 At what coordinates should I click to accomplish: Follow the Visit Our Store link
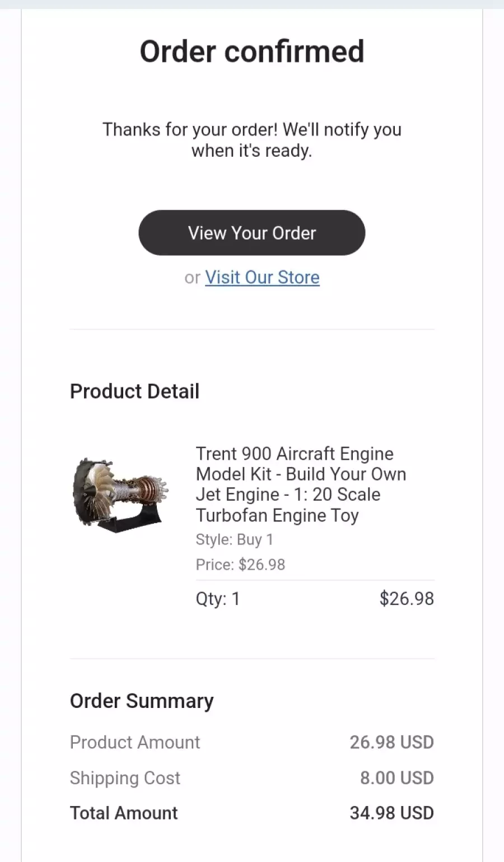point(262,277)
